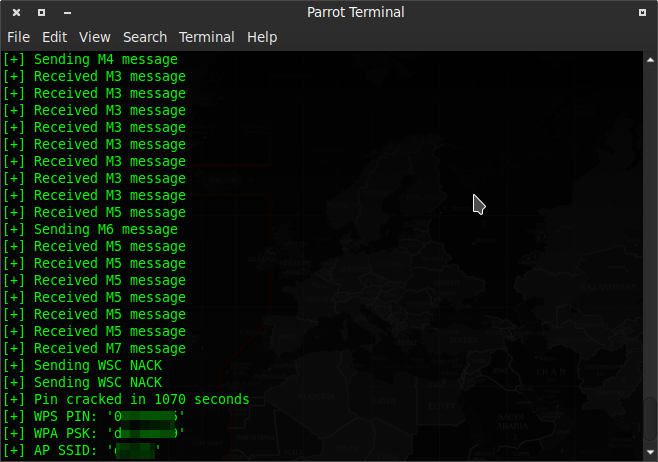Open the Help menu
This screenshot has width=658, height=462.
point(262,37)
